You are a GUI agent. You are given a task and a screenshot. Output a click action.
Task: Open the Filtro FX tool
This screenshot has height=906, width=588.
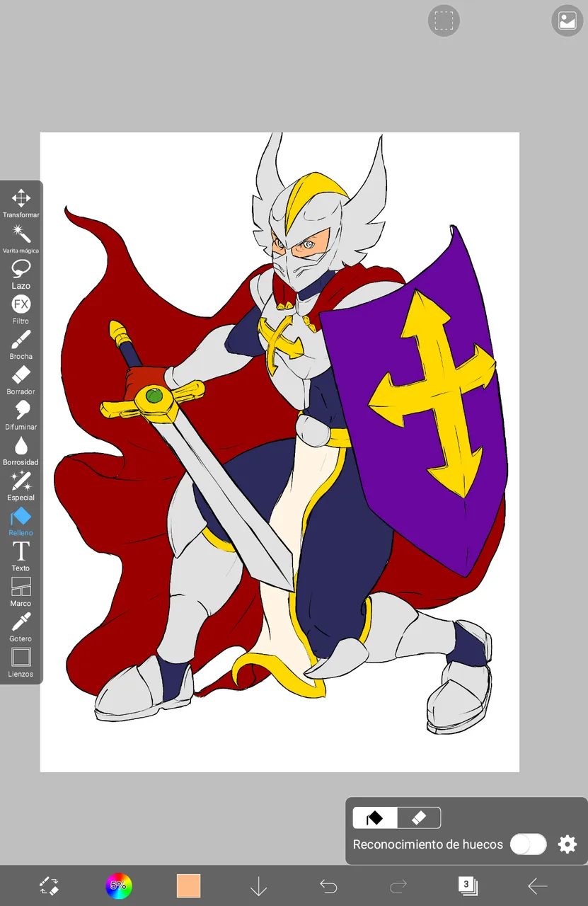point(21,309)
